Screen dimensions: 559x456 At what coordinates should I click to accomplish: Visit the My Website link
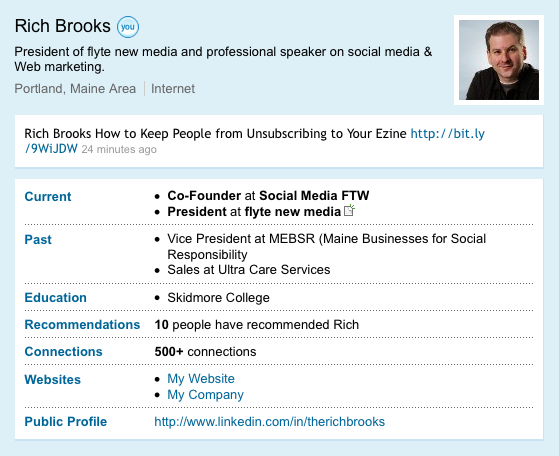201,379
